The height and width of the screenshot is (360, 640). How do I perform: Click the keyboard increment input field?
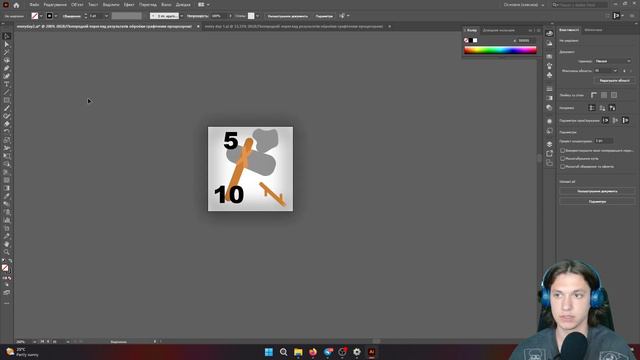(x=604, y=141)
